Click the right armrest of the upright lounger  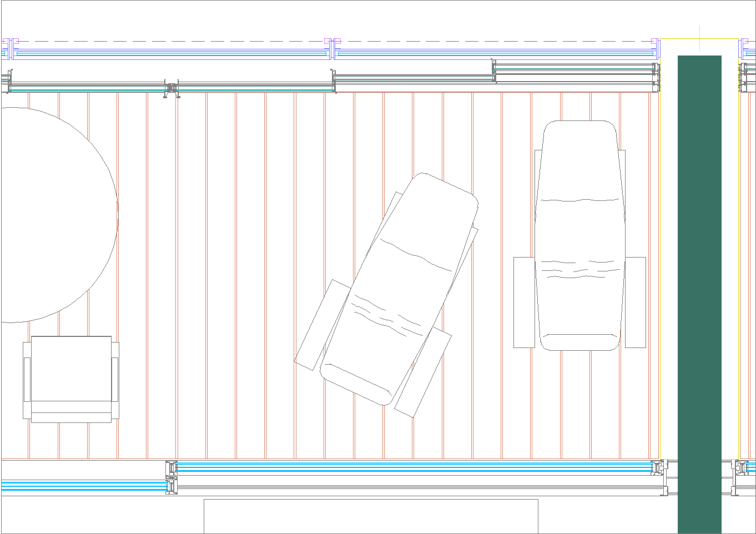pos(636,303)
